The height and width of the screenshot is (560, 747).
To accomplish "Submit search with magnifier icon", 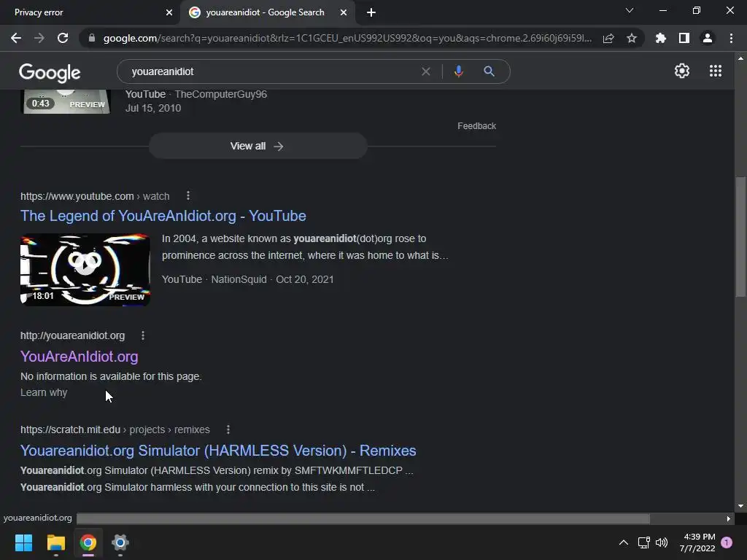I will [489, 71].
